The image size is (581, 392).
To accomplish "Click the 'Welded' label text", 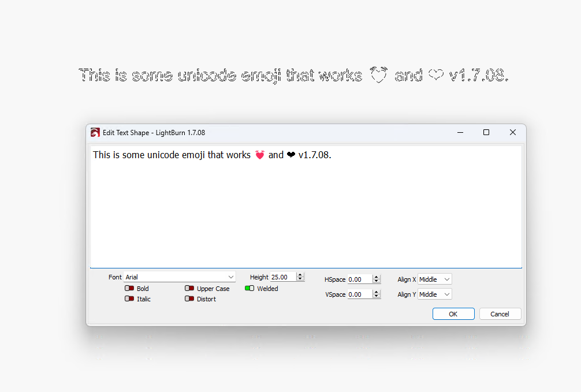I will click(267, 288).
